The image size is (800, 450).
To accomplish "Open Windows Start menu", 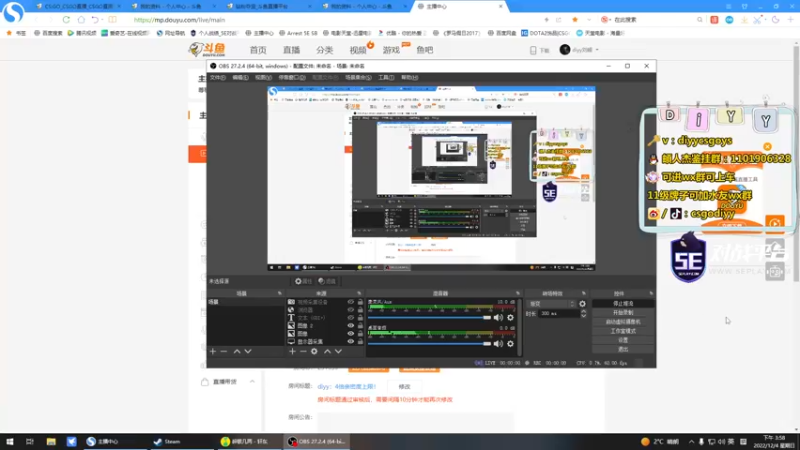I will [10, 441].
